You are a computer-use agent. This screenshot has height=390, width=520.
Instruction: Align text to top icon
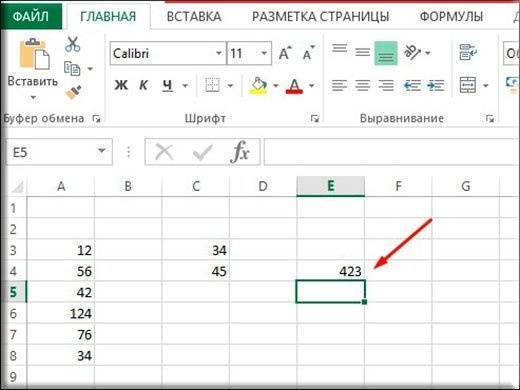point(339,49)
